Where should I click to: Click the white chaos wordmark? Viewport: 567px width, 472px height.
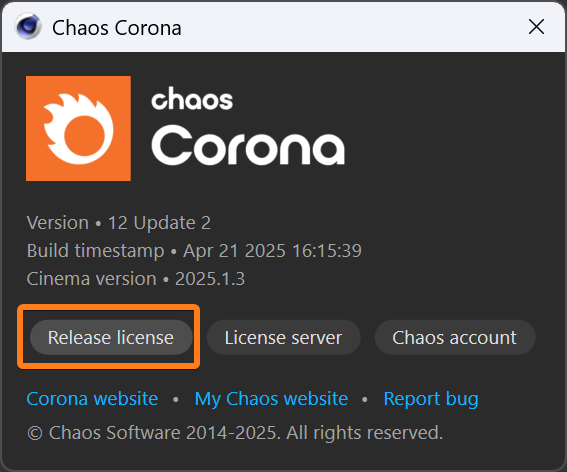click(192, 98)
